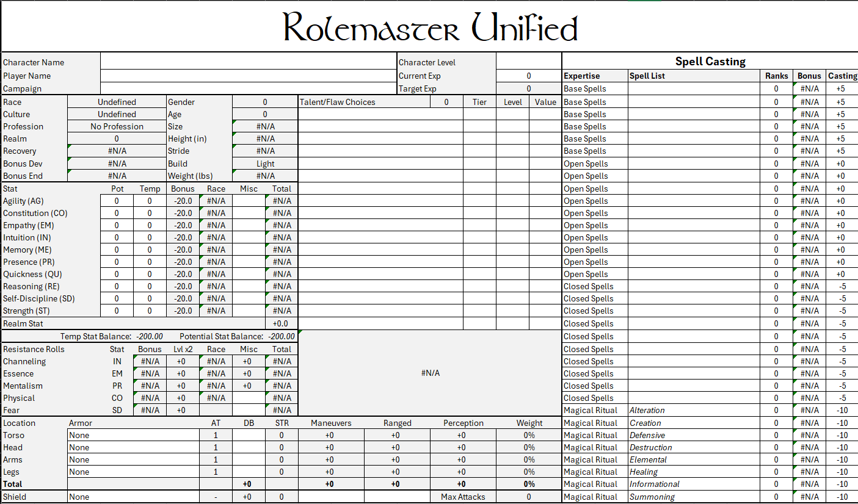The height and width of the screenshot is (504, 858).
Task: Select the Character Level value cell
Action: pos(528,62)
